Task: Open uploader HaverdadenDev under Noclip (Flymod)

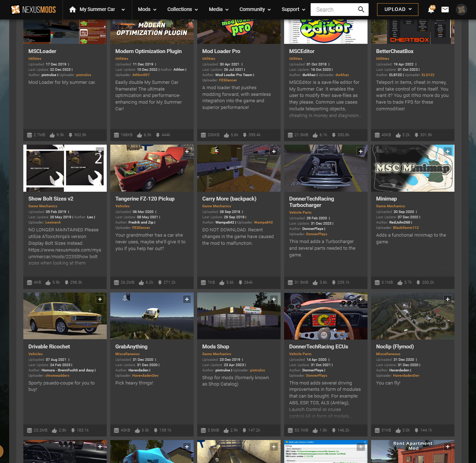Action: point(406,376)
